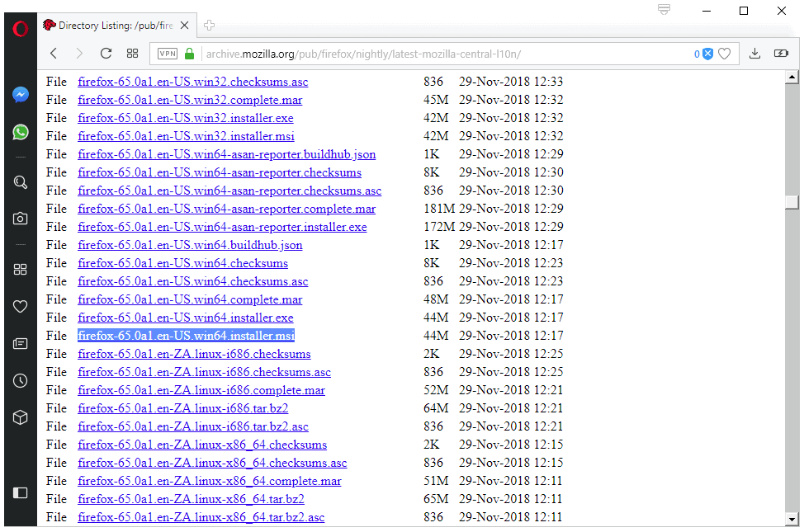
Task: Open Personal News from sidebar
Action: point(21,343)
